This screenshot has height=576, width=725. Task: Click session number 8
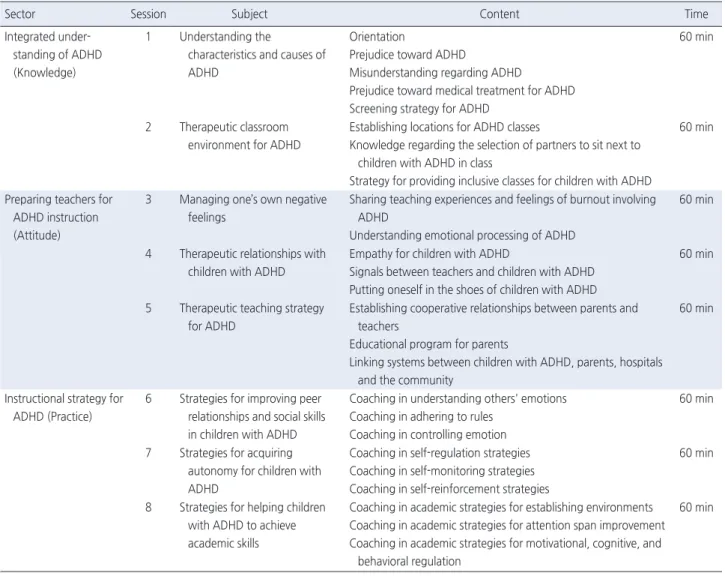[x=148, y=507]
